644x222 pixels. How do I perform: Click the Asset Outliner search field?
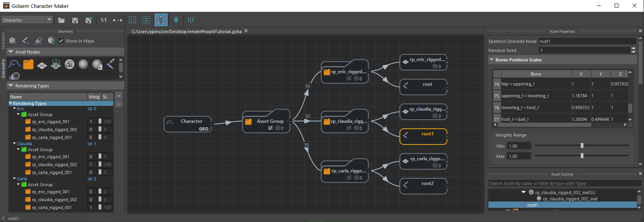(564, 183)
